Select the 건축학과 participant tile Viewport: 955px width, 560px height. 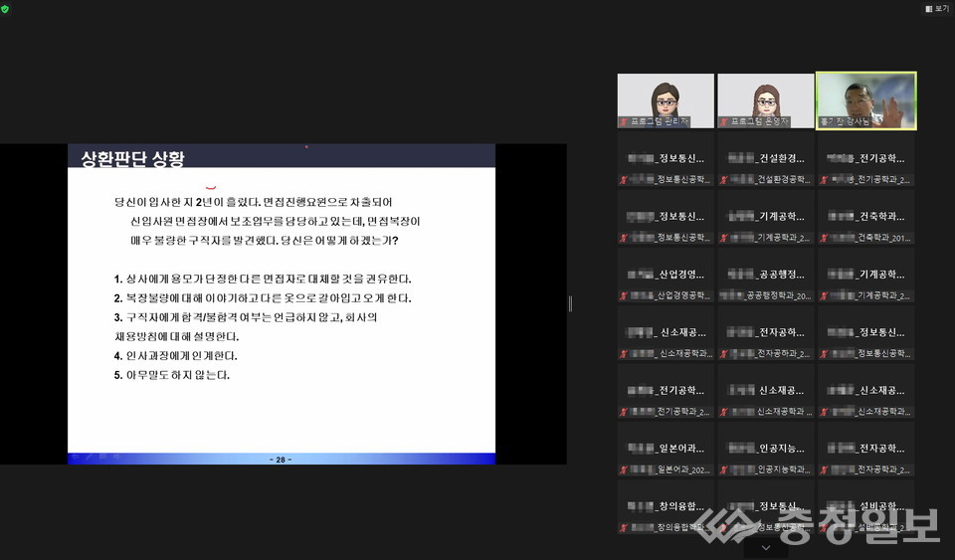[866, 217]
